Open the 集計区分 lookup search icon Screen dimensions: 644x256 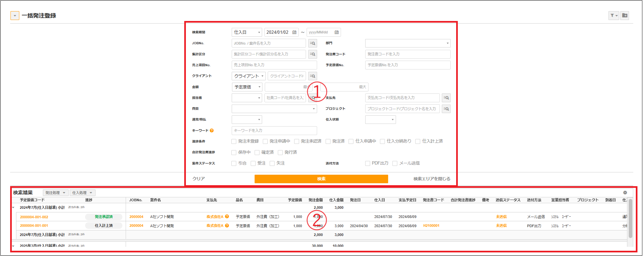313,54
